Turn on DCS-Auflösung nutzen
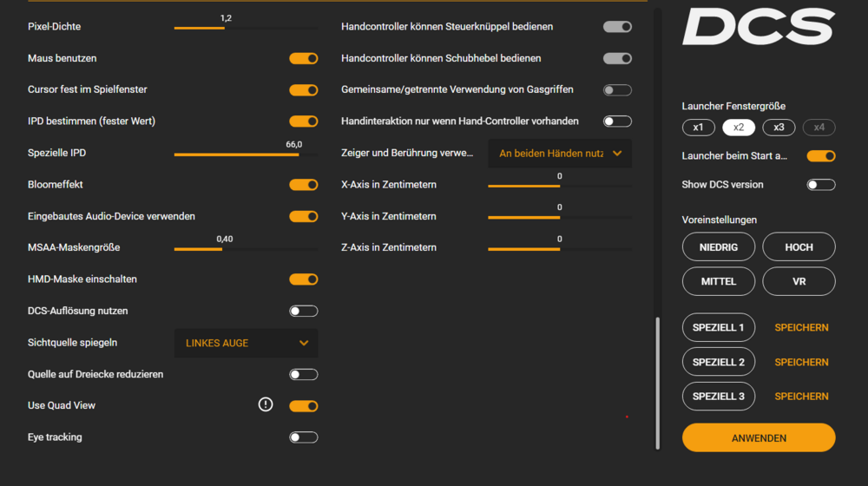 (x=304, y=311)
